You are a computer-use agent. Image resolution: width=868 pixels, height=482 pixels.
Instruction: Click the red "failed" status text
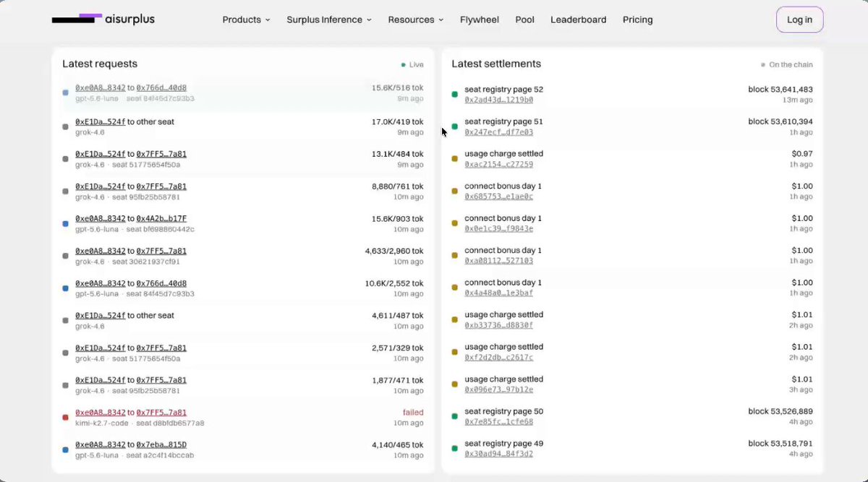(413, 413)
